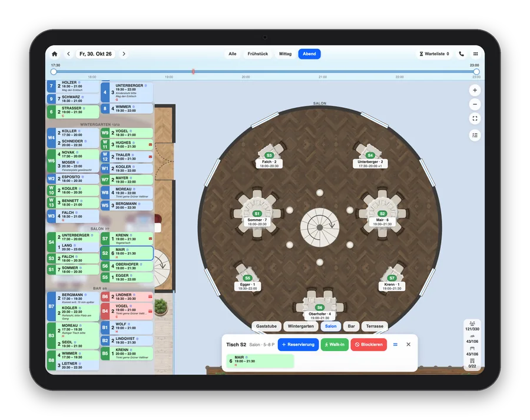Switch to the Wintergarten room tab
This screenshot has height=420, width=530.
pyautogui.click(x=300, y=326)
